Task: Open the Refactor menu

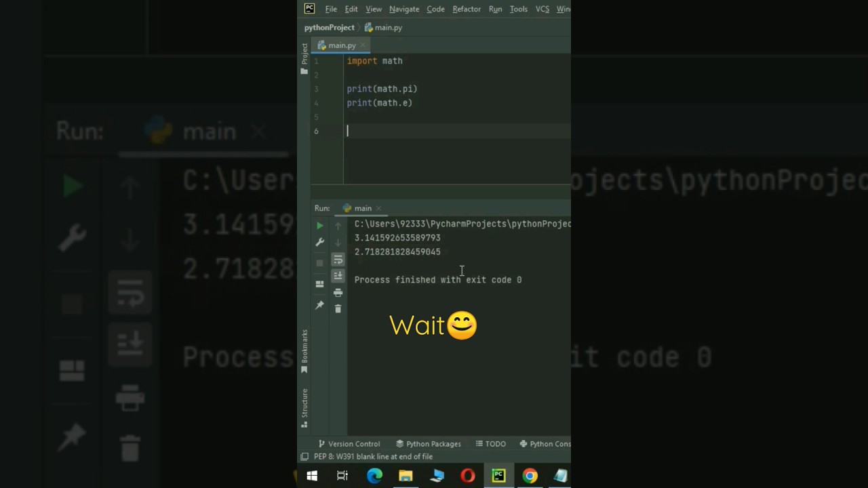Action: tap(467, 9)
